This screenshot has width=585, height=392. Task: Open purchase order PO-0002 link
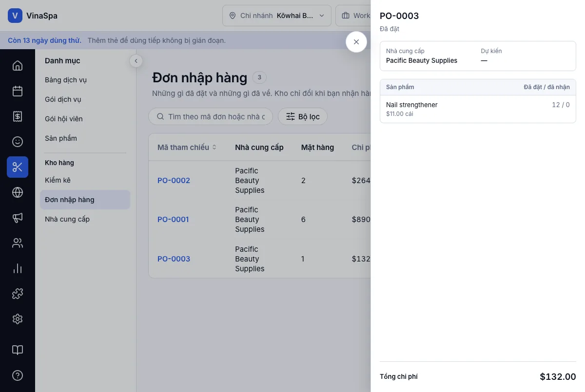174,181
